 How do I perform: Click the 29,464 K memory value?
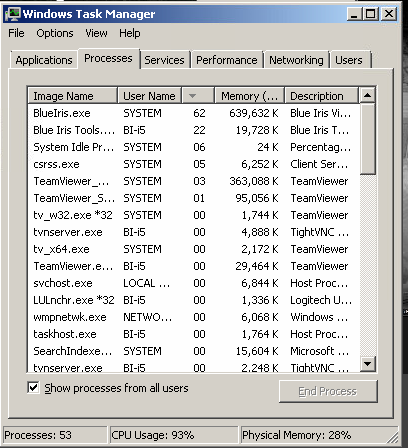click(257, 266)
